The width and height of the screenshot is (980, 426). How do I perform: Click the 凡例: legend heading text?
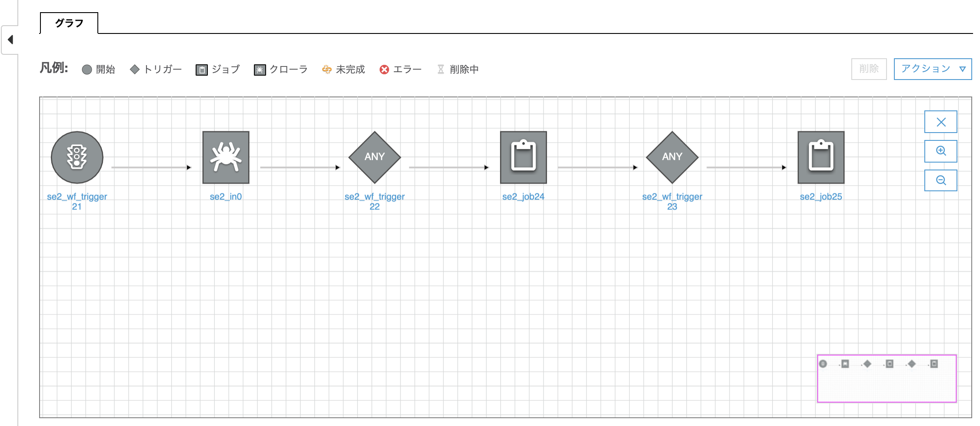pyautogui.click(x=54, y=68)
